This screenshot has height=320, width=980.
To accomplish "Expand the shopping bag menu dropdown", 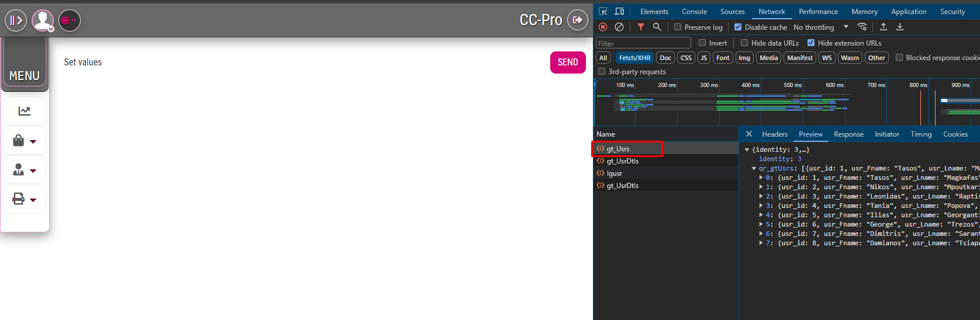I will (25, 141).
